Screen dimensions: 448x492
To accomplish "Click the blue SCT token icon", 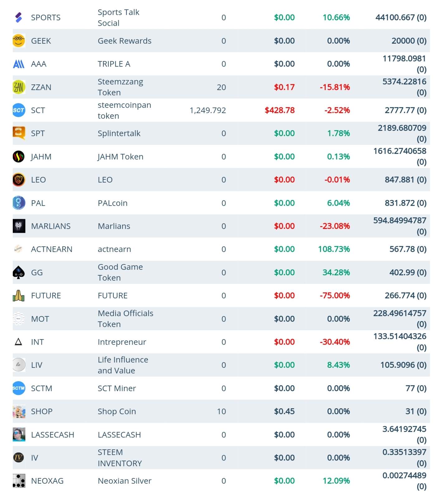I will tap(19, 110).
